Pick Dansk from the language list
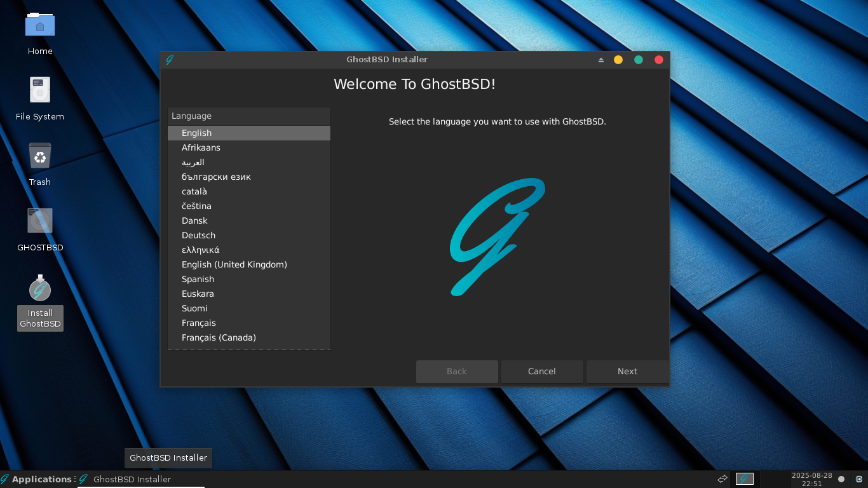868x488 pixels. point(249,220)
